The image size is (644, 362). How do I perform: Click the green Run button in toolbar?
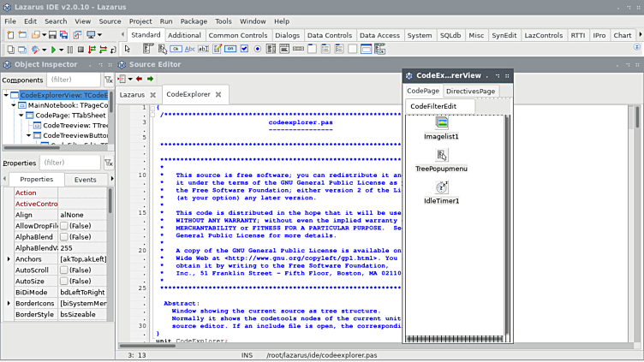coord(52,50)
